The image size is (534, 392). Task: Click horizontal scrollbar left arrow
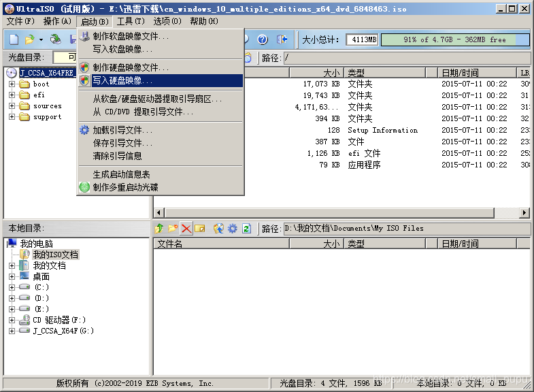point(158,213)
